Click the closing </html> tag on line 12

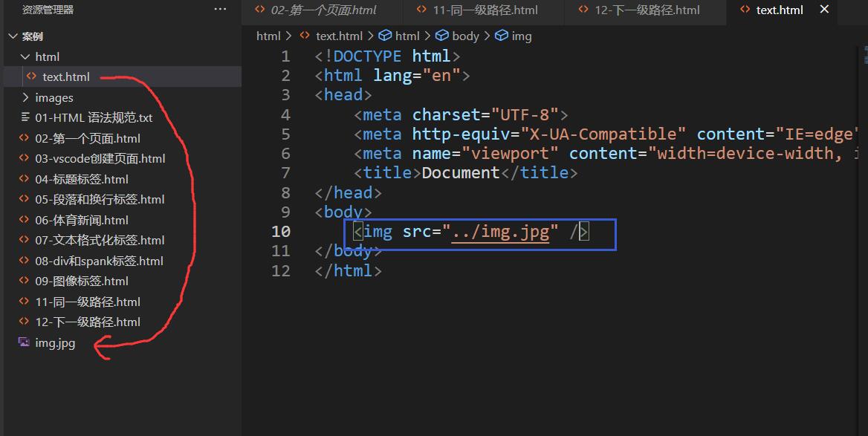click(x=349, y=271)
